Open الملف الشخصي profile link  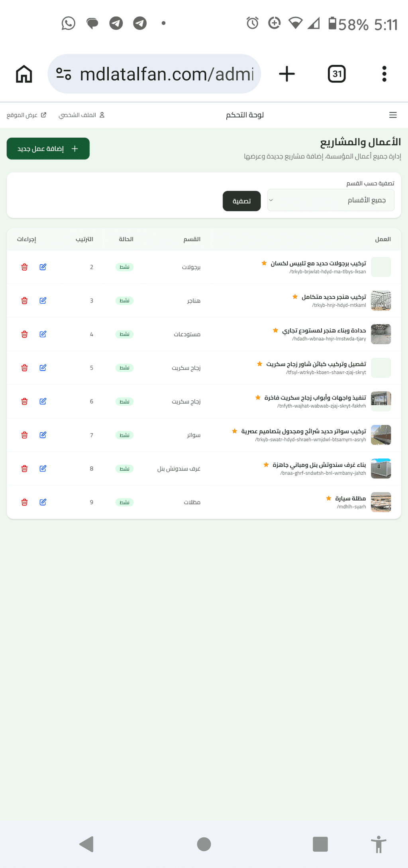(x=82, y=115)
